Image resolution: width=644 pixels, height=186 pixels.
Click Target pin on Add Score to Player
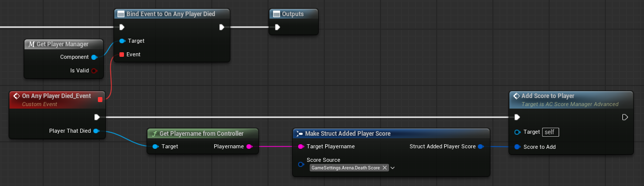pyautogui.click(x=518, y=132)
